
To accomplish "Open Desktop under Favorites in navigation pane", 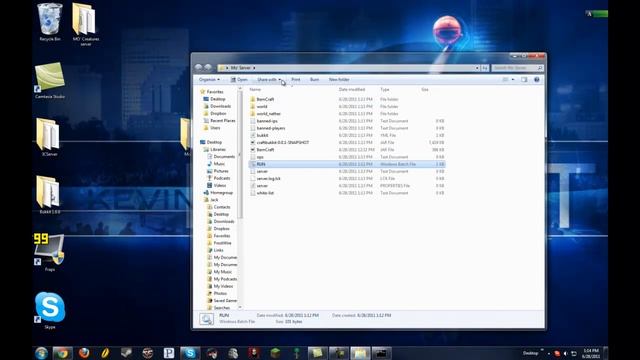I will pyautogui.click(x=215, y=99).
